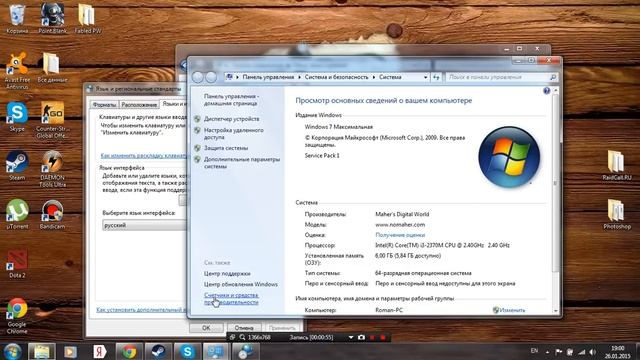Launch Skype from the desktop shortcut

point(17,117)
